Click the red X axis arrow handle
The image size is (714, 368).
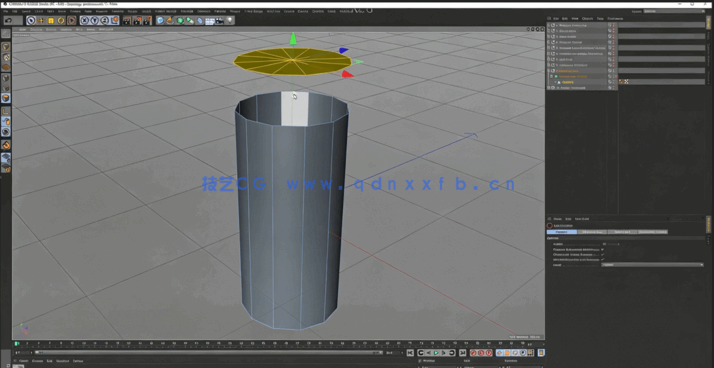pyautogui.click(x=347, y=74)
